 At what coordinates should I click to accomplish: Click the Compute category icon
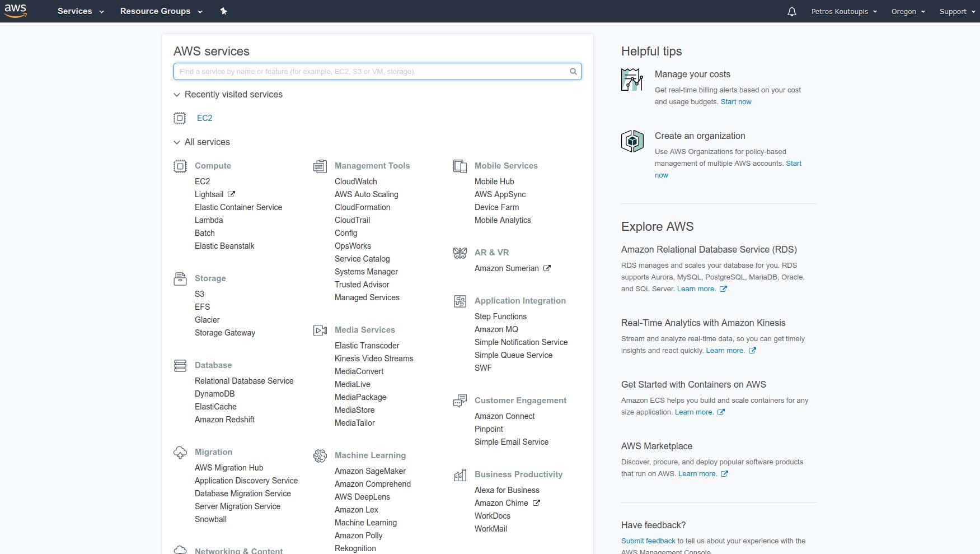[x=180, y=166]
